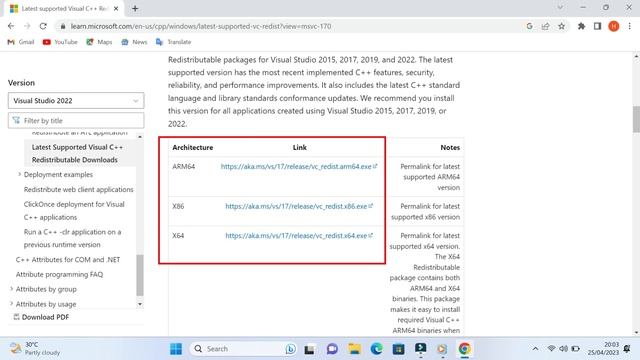Open the tab search chevron in title bar

click(x=560, y=8)
